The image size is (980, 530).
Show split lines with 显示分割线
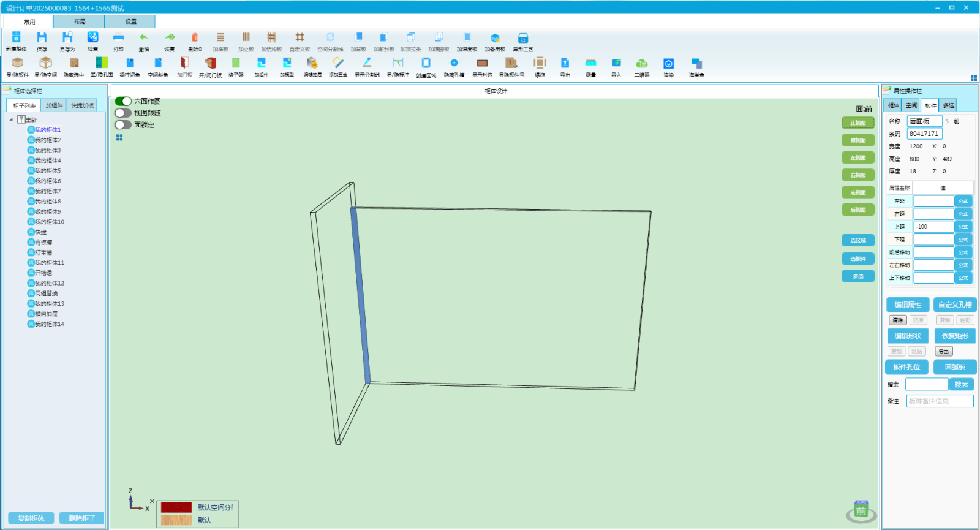point(367,63)
